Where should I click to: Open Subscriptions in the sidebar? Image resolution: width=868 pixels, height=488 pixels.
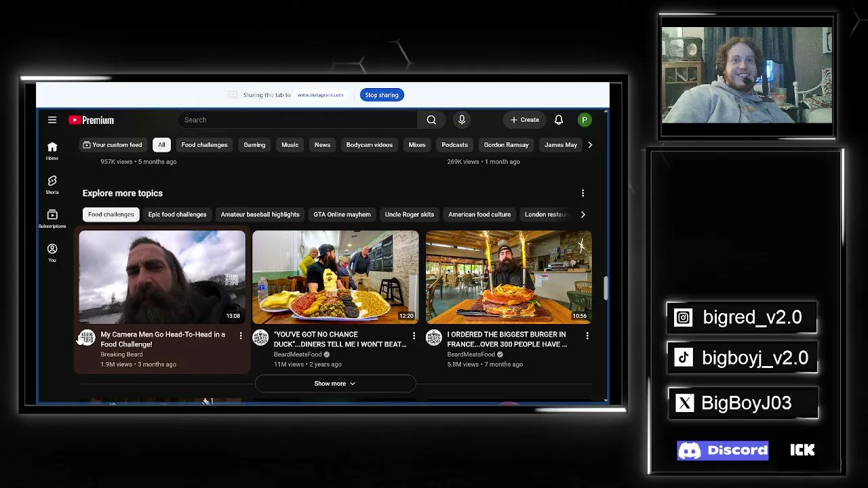(52, 219)
